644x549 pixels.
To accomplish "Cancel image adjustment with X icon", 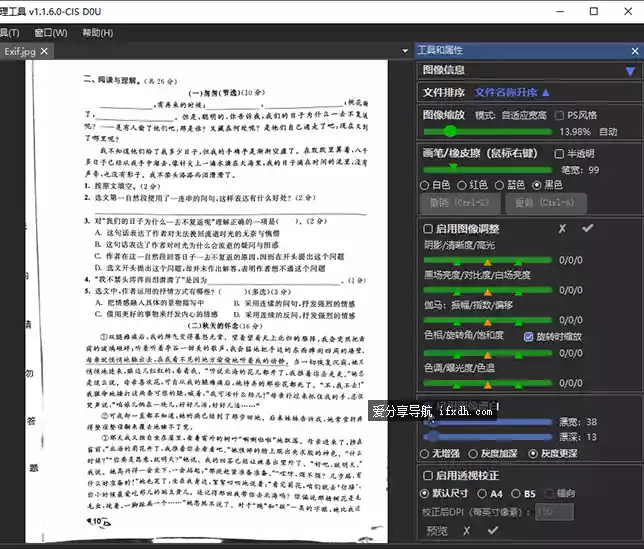I will click(562, 228).
